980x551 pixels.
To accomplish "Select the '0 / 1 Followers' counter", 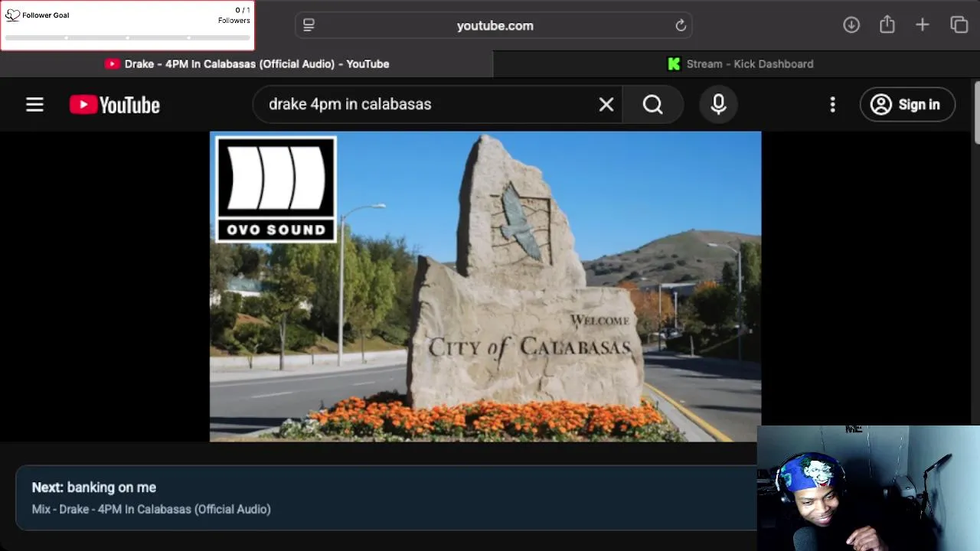I will coord(234,15).
